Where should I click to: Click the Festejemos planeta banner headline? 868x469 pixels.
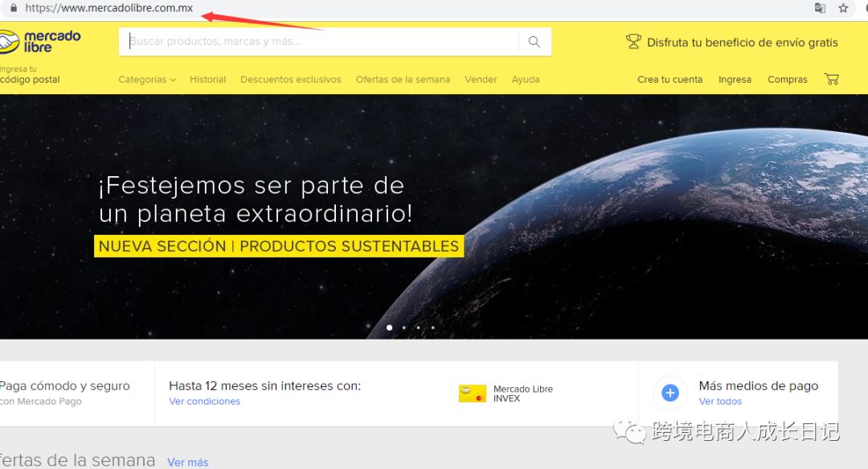(x=256, y=200)
